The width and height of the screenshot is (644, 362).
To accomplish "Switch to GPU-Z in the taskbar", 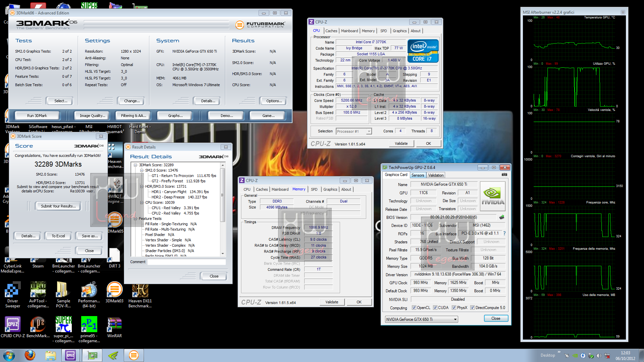I will point(92,355).
